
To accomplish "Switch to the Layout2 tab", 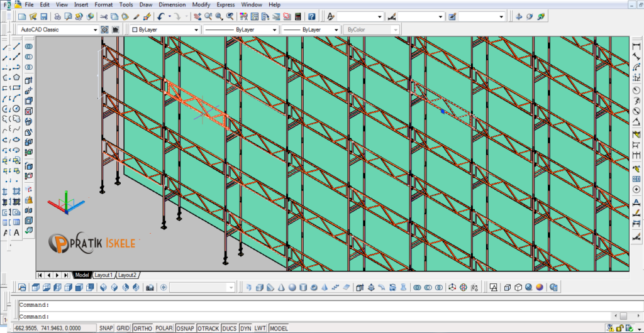I will point(127,275).
